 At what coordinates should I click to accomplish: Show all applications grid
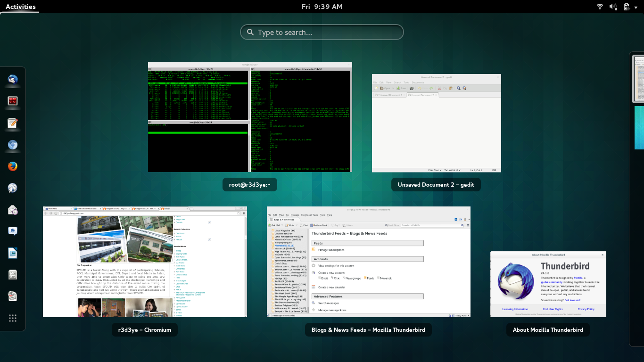(13, 318)
